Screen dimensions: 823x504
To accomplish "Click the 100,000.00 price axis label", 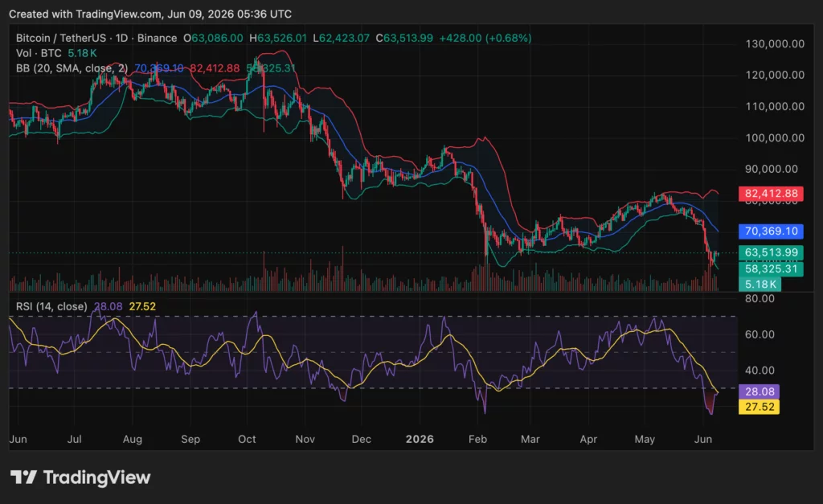I will (775, 138).
